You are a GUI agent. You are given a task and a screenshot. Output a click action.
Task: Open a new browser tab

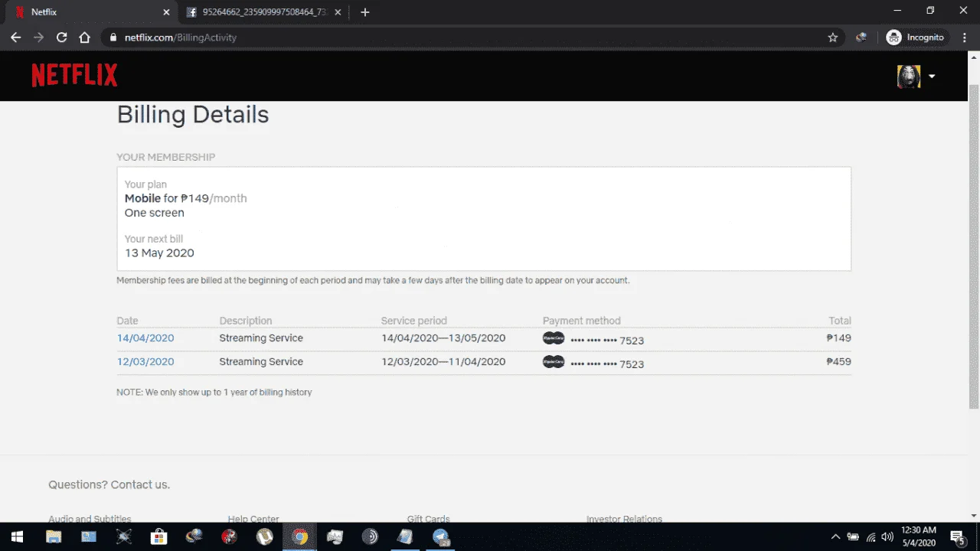click(364, 12)
